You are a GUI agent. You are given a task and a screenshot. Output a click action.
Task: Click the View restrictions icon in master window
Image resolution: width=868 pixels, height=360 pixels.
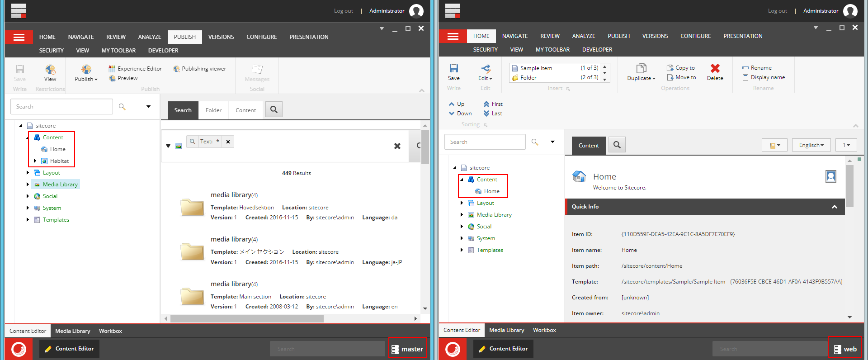[x=50, y=69]
